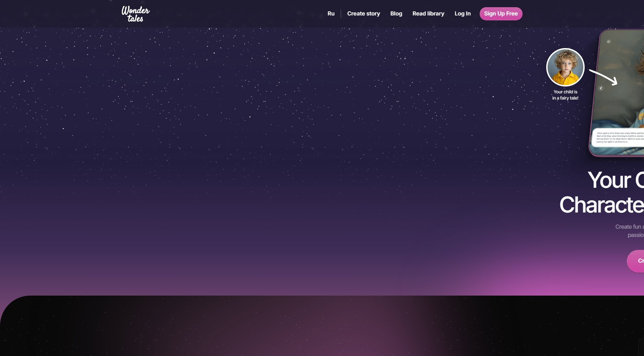Click the Wonder tales logo

pos(136,14)
